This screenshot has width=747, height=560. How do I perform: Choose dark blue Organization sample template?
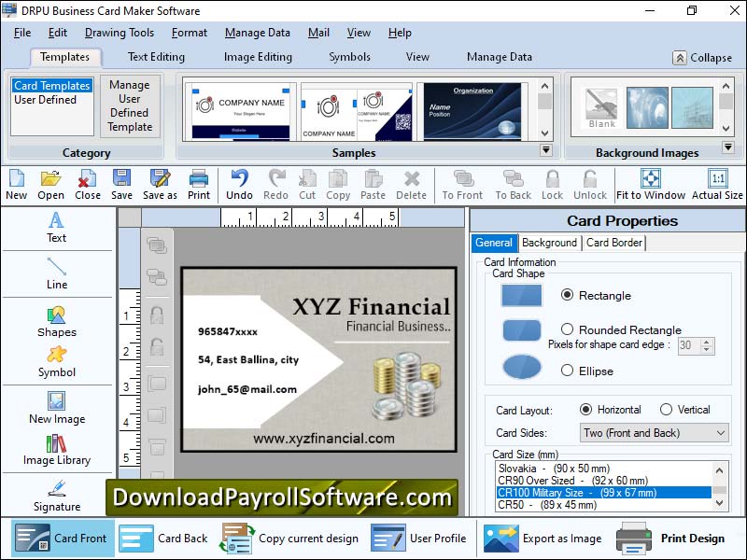(472, 111)
